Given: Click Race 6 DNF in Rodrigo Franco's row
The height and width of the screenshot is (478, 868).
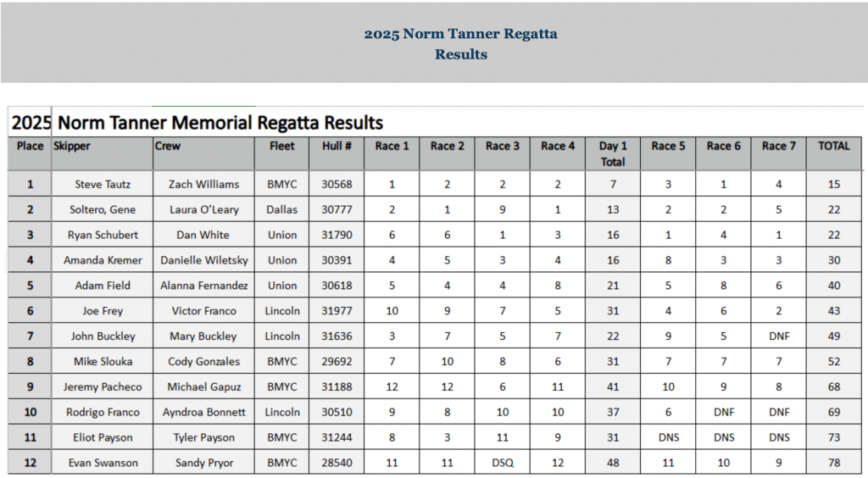Looking at the screenshot, I should [724, 413].
